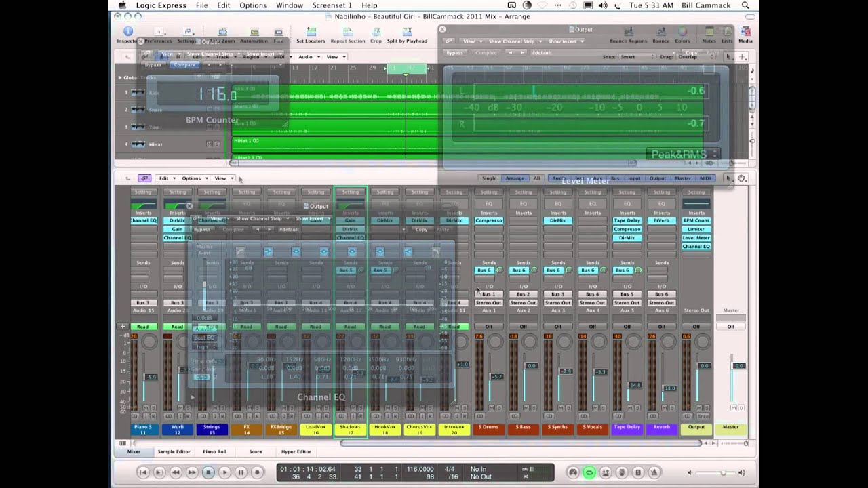The height and width of the screenshot is (488, 868).
Task: Click the link icon in Level Meter window
Action: (448, 41)
